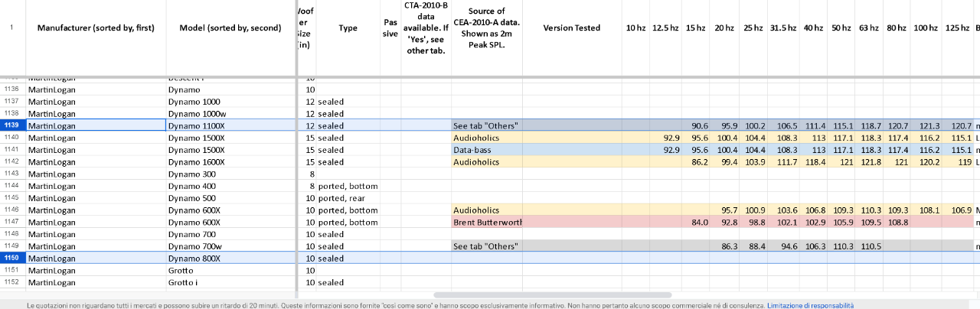Click the "125 hz" column header

pyautogui.click(x=957, y=28)
